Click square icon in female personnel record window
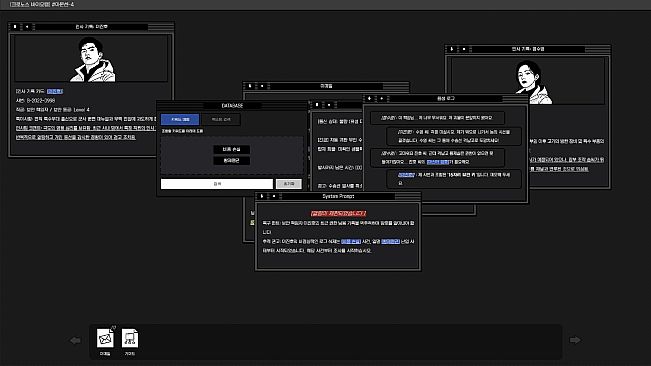Image resolution: width=651 pixels, height=366 pixels. 464,49
